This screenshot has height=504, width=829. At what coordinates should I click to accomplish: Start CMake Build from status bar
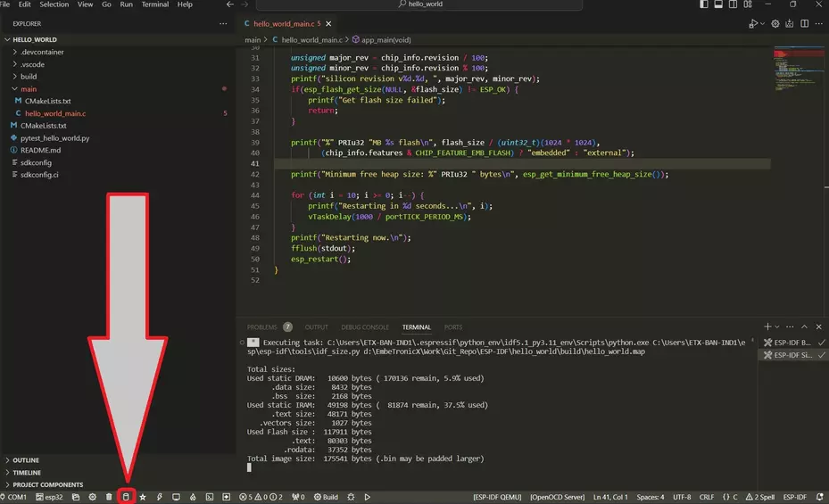coord(327,497)
